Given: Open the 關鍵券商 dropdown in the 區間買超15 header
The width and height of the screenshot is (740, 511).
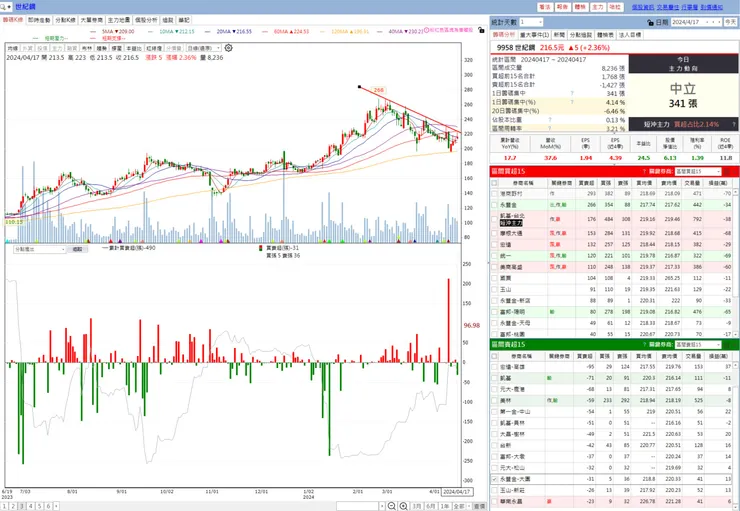Looking at the screenshot, I should tap(698, 171).
